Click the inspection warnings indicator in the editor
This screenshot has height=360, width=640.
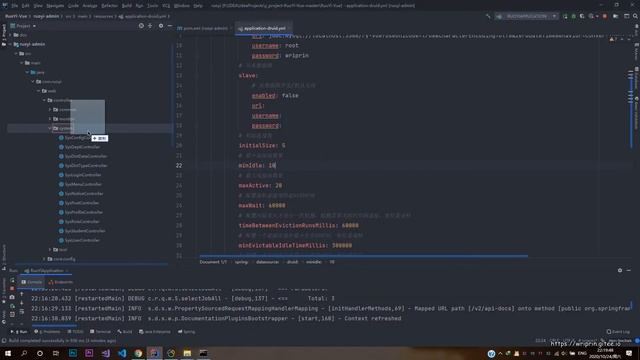613,39
